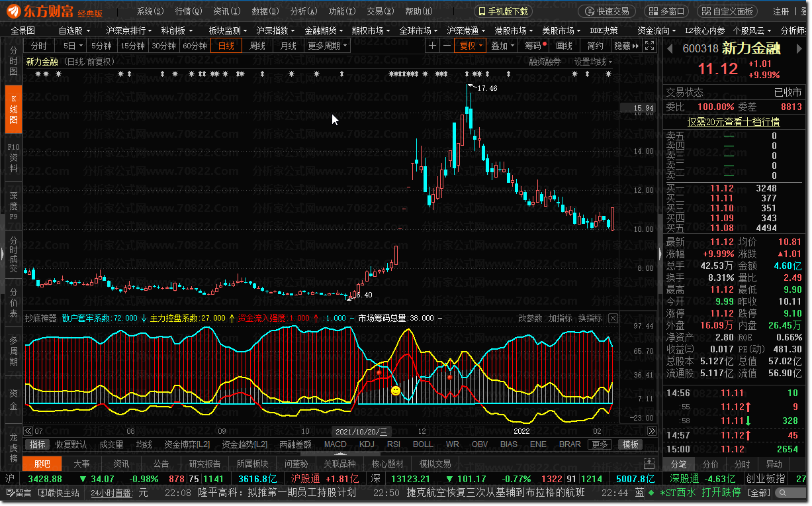
Task: Zoom out chart with minus icon
Action: (x=447, y=46)
